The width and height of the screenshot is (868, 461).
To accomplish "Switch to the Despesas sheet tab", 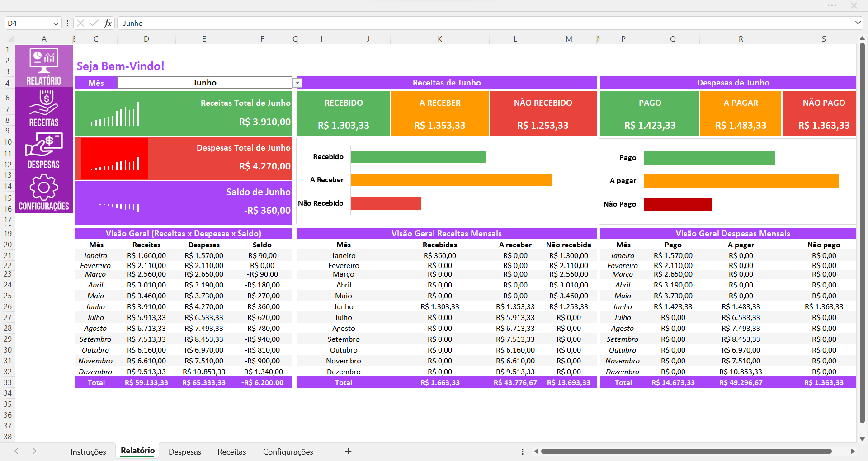I will pos(185,452).
